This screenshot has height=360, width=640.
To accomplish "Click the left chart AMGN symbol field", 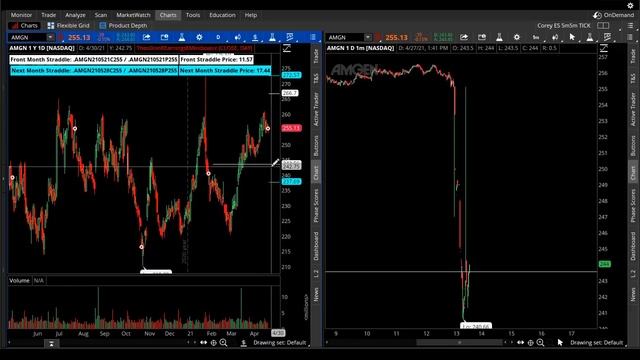I will pos(28,37).
